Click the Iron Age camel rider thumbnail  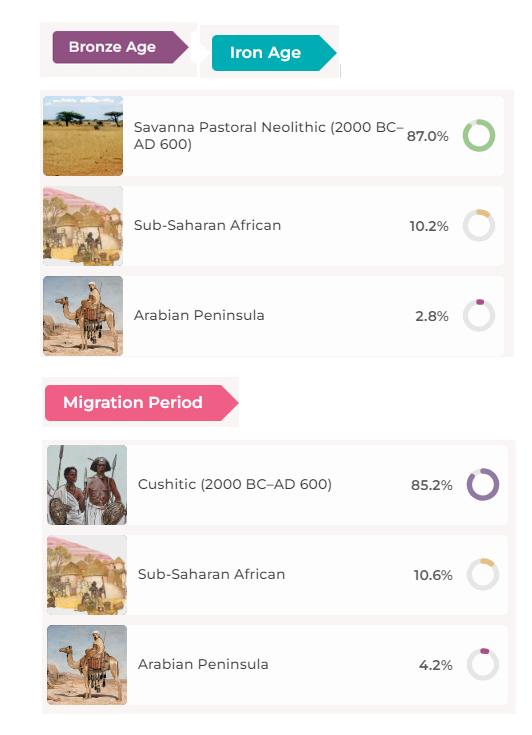point(83,316)
